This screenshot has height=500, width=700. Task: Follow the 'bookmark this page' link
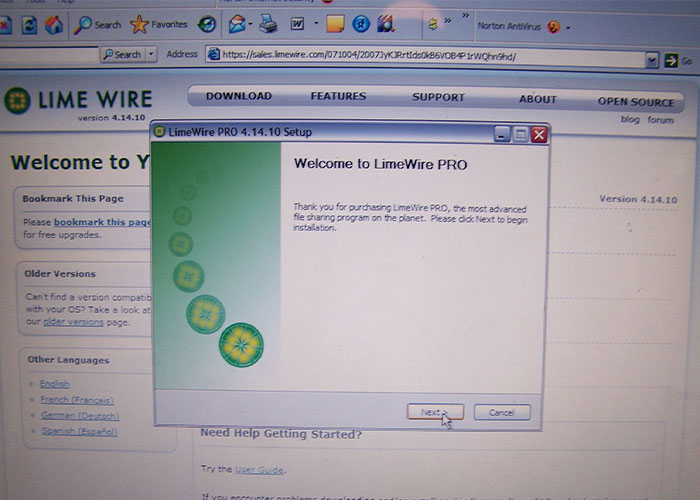[x=102, y=222]
